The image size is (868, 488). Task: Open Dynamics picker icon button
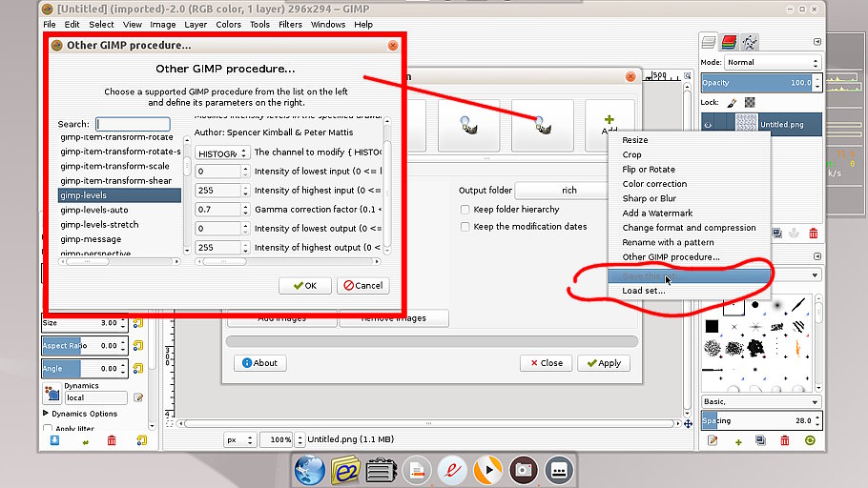52,394
